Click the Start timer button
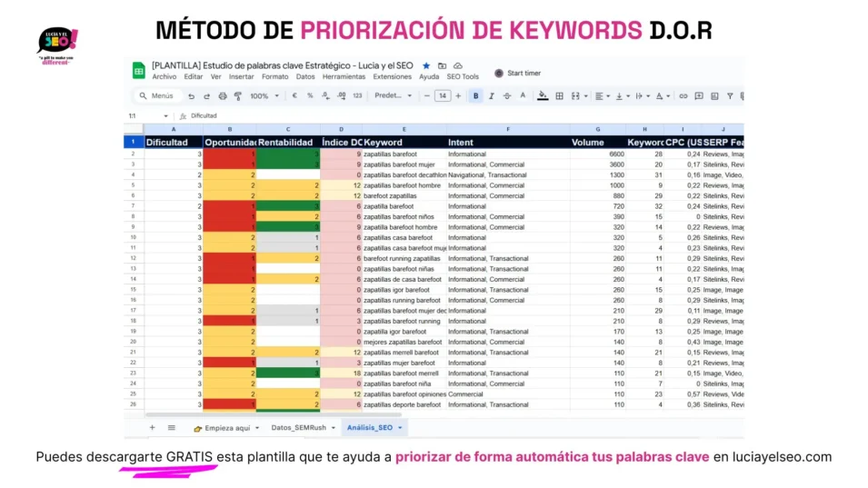The width and height of the screenshot is (868, 488). [x=517, y=73]
